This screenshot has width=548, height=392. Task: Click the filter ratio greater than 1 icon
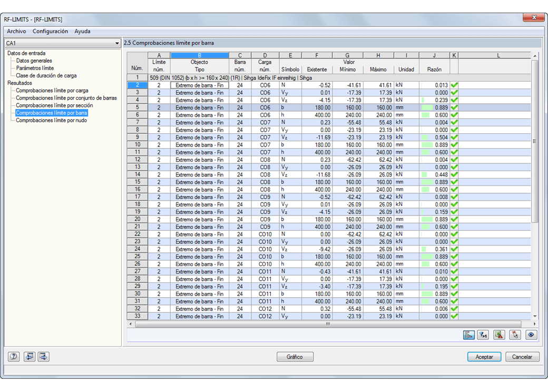click(483, 335)
